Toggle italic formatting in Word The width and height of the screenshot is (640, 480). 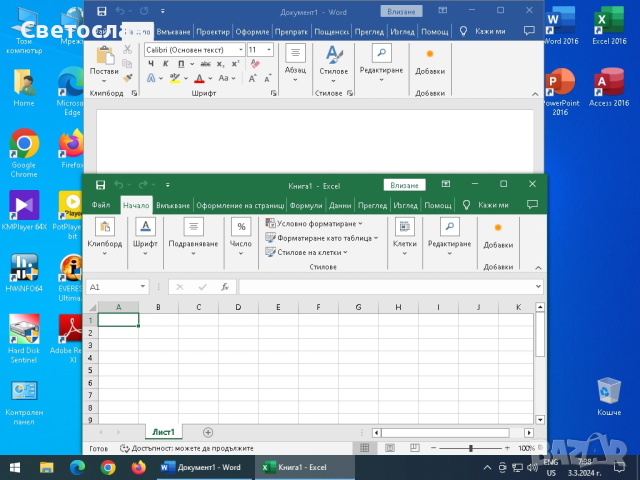pyautogui.click(x=165, y=64)
